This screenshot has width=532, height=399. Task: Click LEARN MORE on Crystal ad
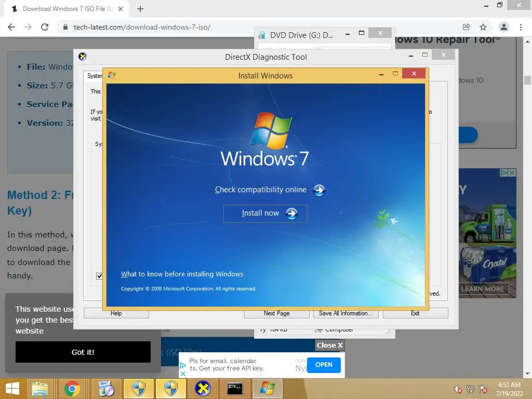coord(483,289)
